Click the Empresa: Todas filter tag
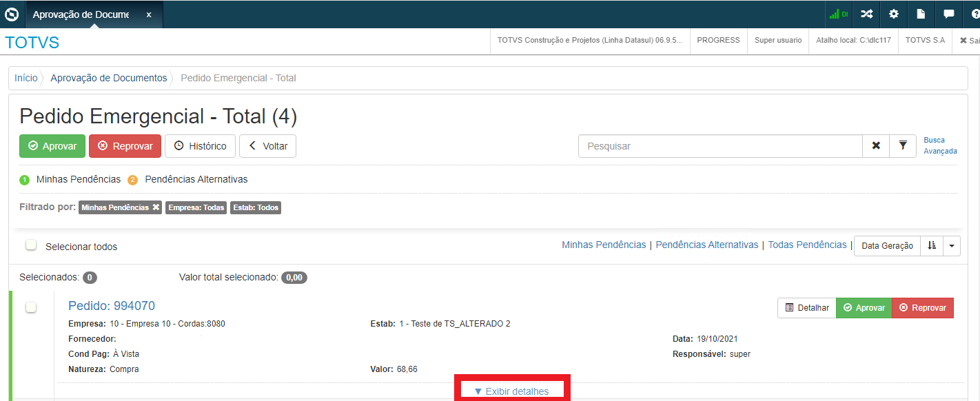980x401 pixels. (196, 207)
